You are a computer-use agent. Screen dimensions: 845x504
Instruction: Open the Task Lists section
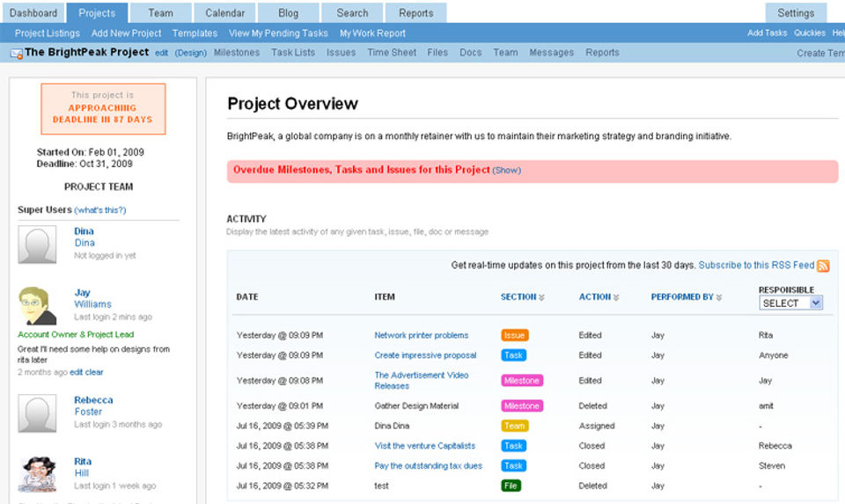(x=292, y=53)
